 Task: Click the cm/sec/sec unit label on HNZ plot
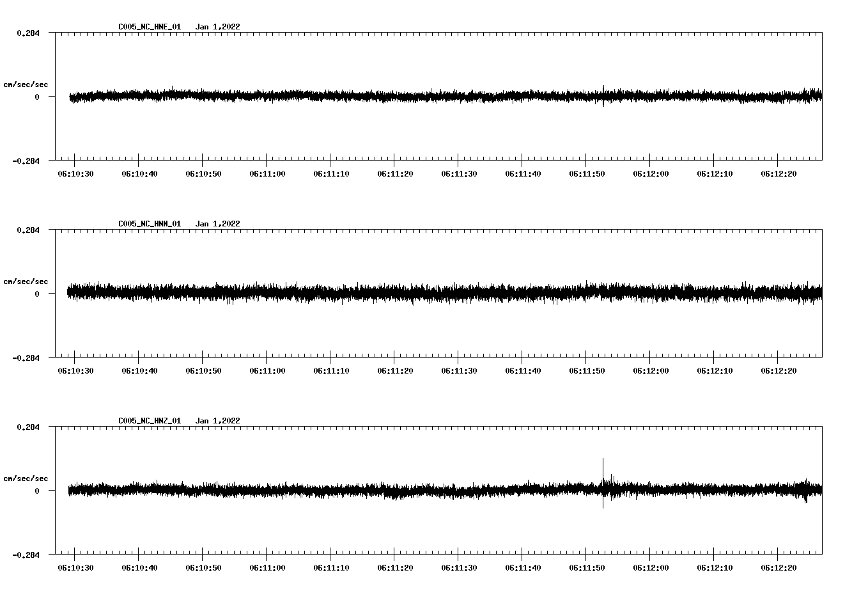point(26,478)
